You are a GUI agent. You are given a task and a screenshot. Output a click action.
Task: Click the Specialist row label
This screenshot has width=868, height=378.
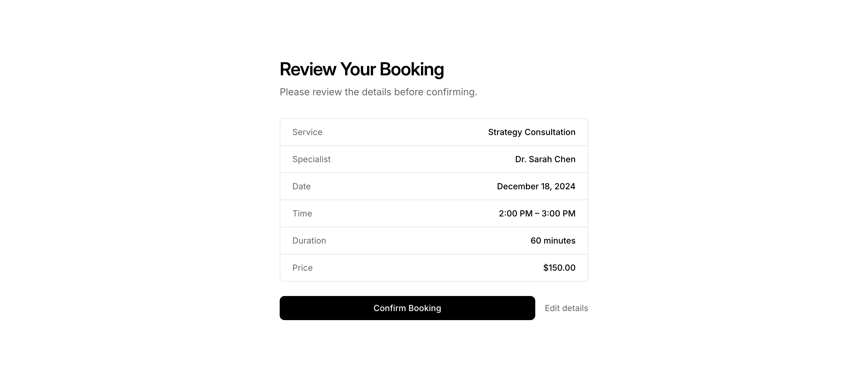311,159
